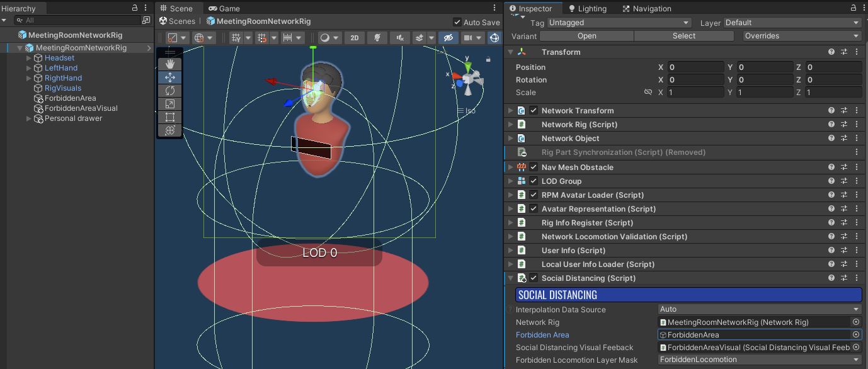Open object picker for Forbidden Area field
This screenshot has width=868, height=369.
pyautogui.click(x=855, y=334)
